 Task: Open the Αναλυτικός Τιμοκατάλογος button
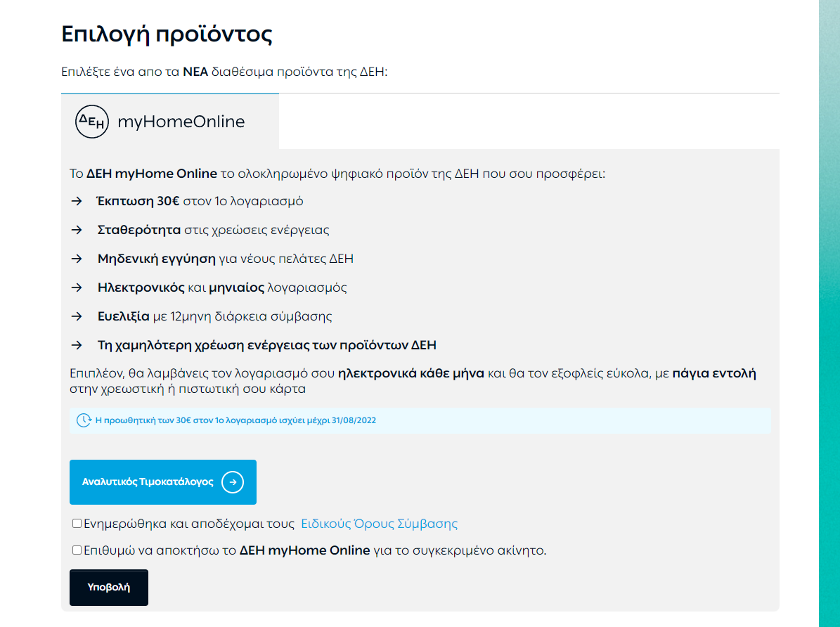(x=163, y=481)
